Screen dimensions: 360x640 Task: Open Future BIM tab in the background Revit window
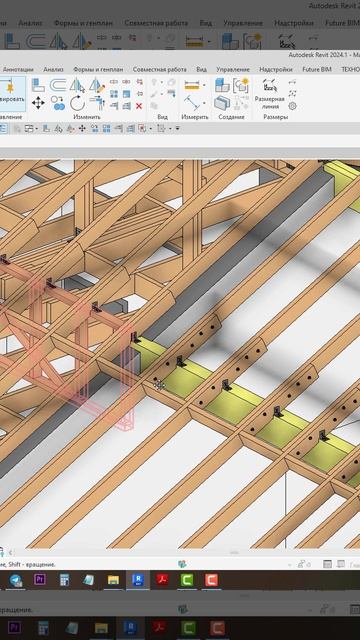click(342, 23)
